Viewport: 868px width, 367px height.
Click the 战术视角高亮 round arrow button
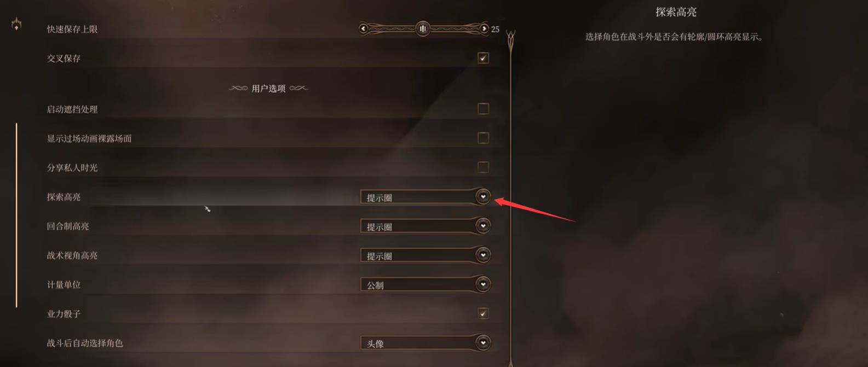[483, 255]
